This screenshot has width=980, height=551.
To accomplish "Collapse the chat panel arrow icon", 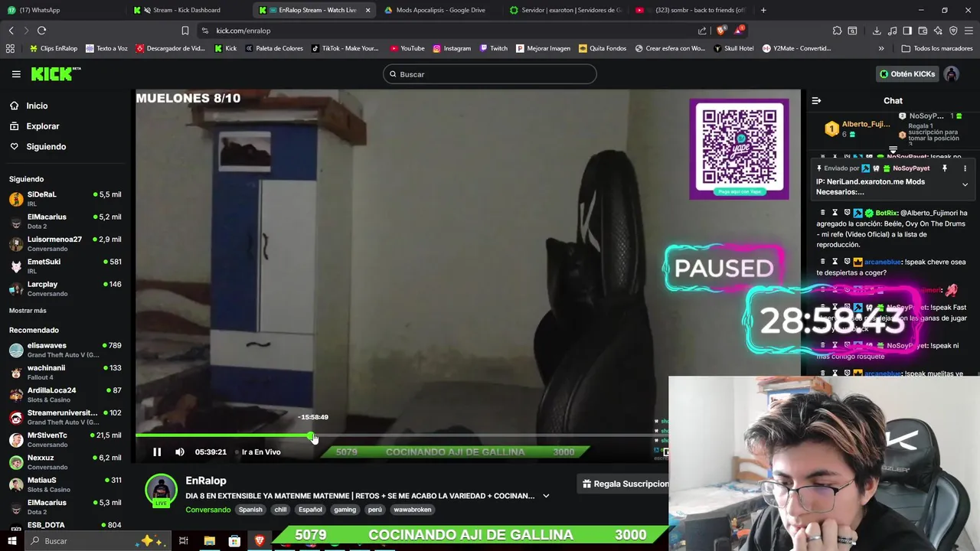I will pyautogui.click(x=816, y=100).
